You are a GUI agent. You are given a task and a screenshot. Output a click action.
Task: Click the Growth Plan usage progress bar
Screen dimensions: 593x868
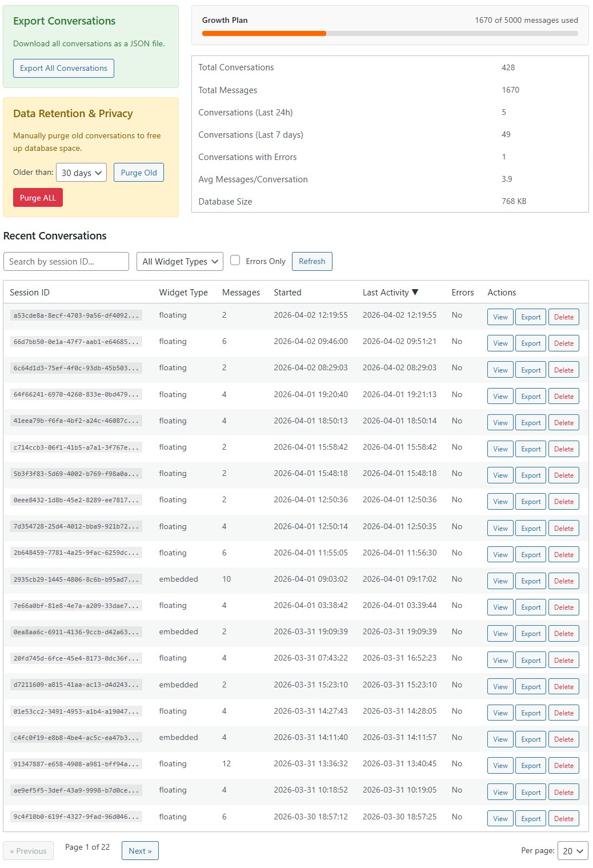390,34
